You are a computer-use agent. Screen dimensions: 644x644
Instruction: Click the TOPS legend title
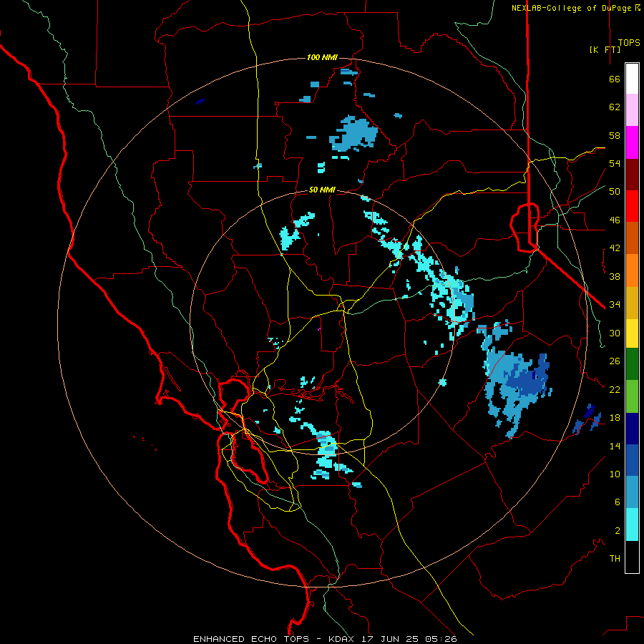[629, 43]
